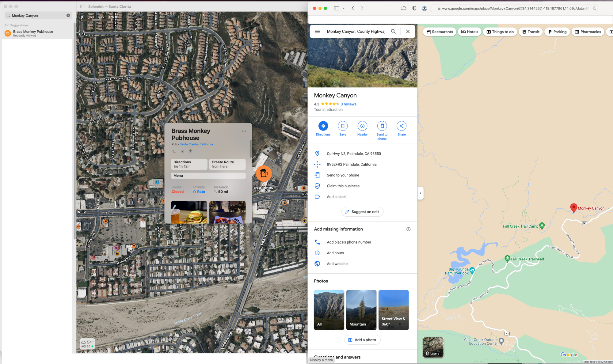Select Brass Monkey Pubhouse Siri suggestion

tap(37, 33)
